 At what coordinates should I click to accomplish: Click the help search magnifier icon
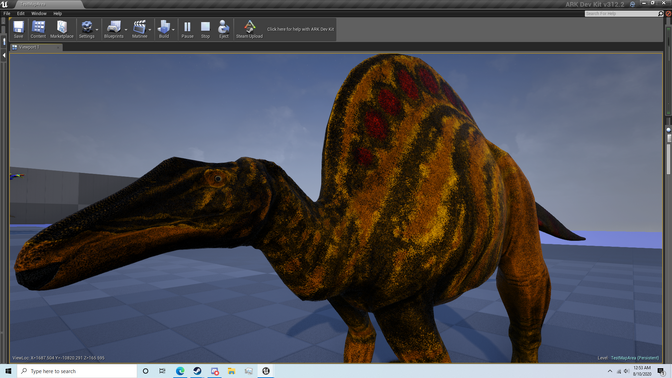tap(660, 14)
